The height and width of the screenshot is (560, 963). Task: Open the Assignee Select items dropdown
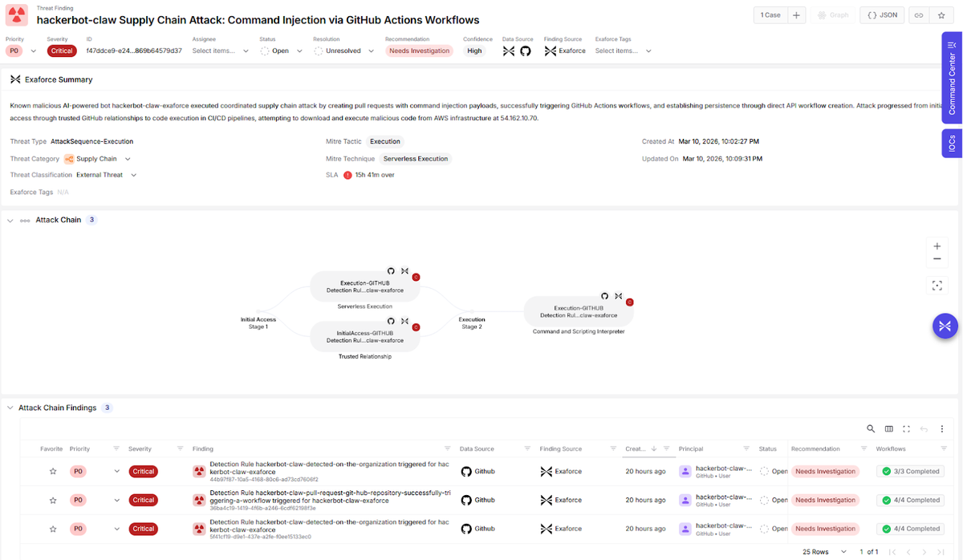click(x=219, y=51)
